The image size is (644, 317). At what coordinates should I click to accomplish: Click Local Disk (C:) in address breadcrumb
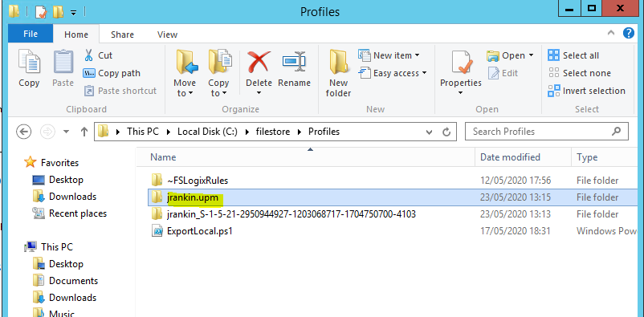pyautogui.click(x=207, y=132)
